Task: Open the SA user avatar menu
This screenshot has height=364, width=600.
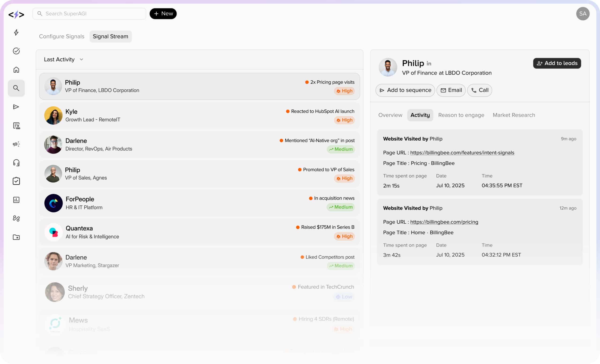Action: tap(582, 14)
